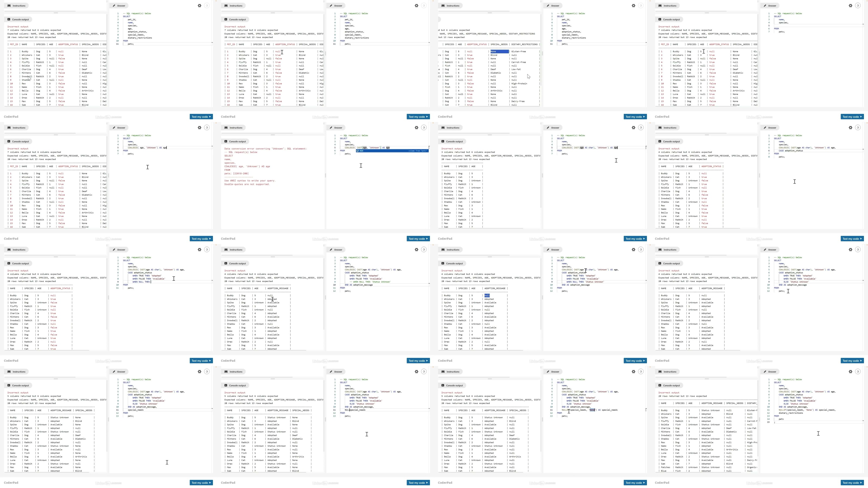
Task: Open gear in panel whose query lists only name, species
Action: (850, 6)
